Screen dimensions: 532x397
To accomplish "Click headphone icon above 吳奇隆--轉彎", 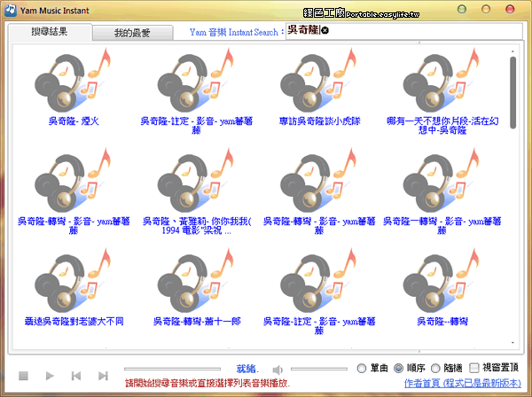I will [x=442, y=280].
